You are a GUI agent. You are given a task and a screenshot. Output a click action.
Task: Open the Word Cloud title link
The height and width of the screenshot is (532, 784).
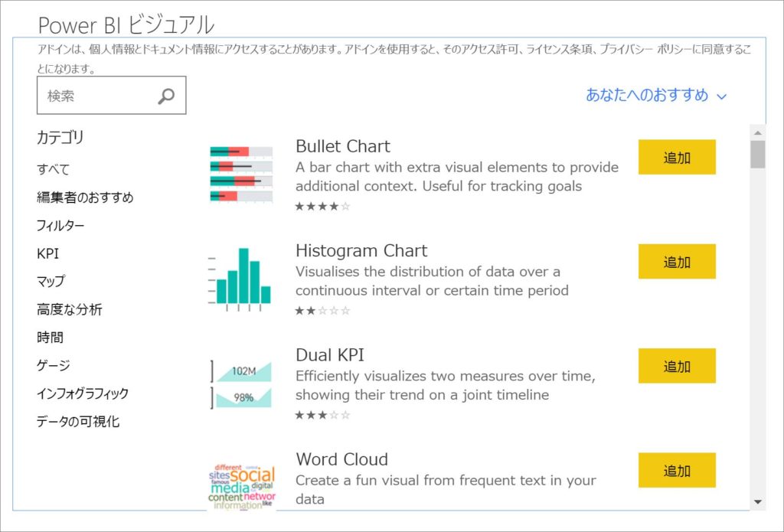pyautogui.click(x=342, y=459)
